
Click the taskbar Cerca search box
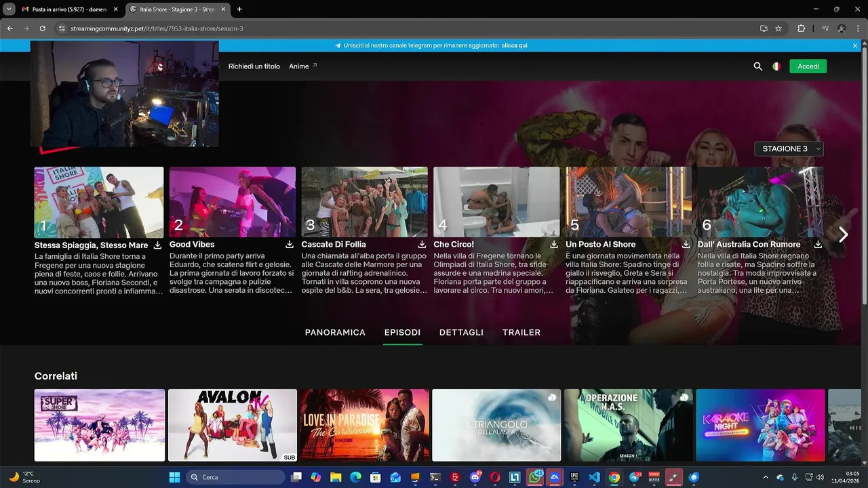pos(235,477)
